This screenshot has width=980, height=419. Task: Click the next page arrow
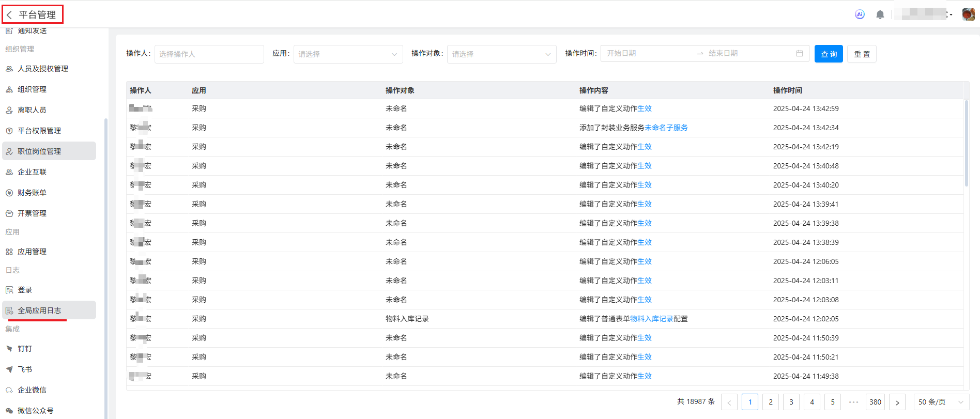[x=897, y=402]
